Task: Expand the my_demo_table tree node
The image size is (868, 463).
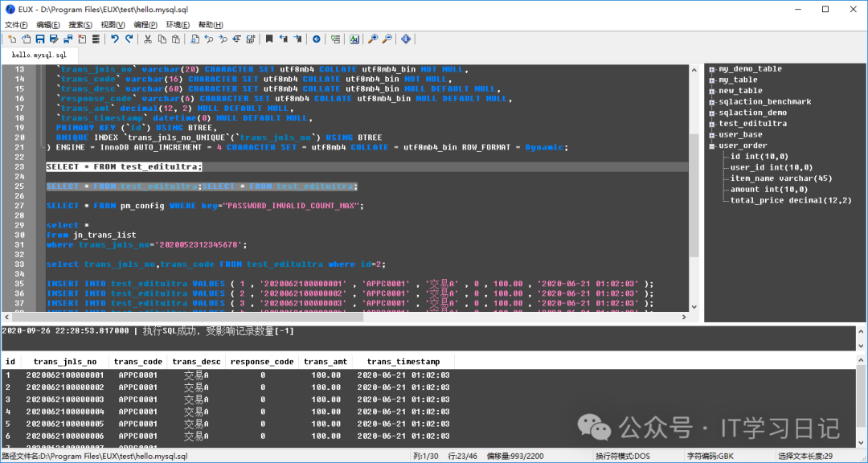Action: pyautogui.click(x=712, y=69)
